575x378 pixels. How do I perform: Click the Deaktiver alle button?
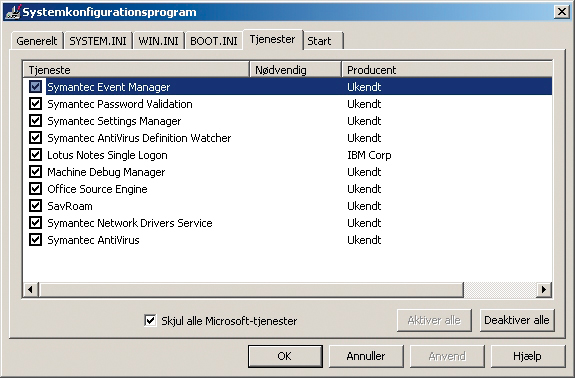517,320
